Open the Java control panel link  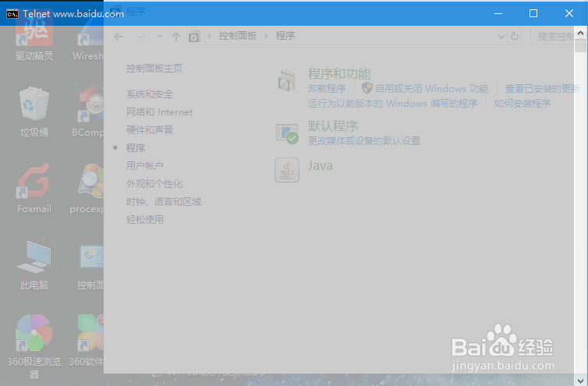(x=321, y=165)
